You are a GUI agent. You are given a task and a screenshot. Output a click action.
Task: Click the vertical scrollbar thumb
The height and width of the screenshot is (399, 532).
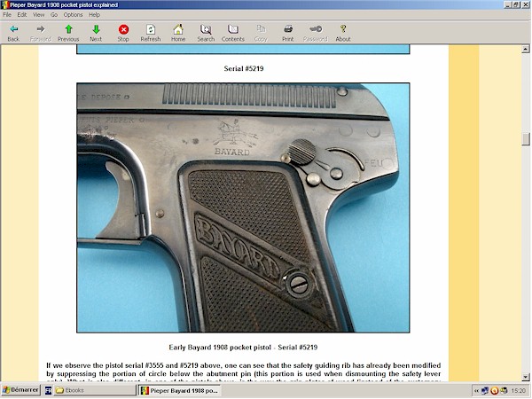526,139
